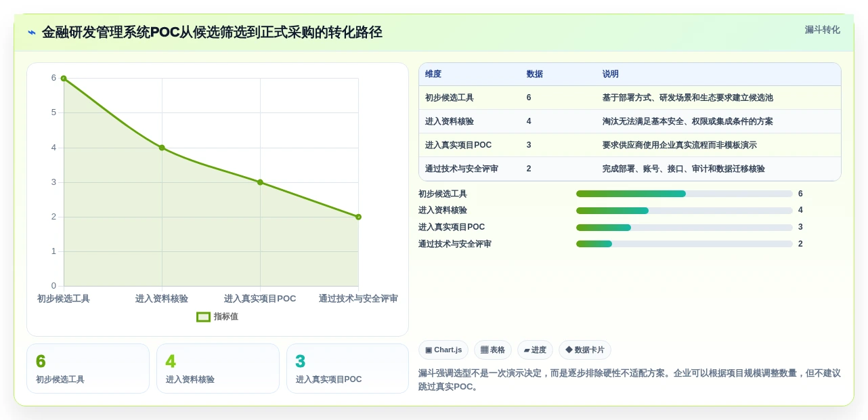The height and width of the screenshot is (420, 868).
Task: Select table cell 通过技术与安全评审
Action: pyautogui.click(x=462, y=169)
